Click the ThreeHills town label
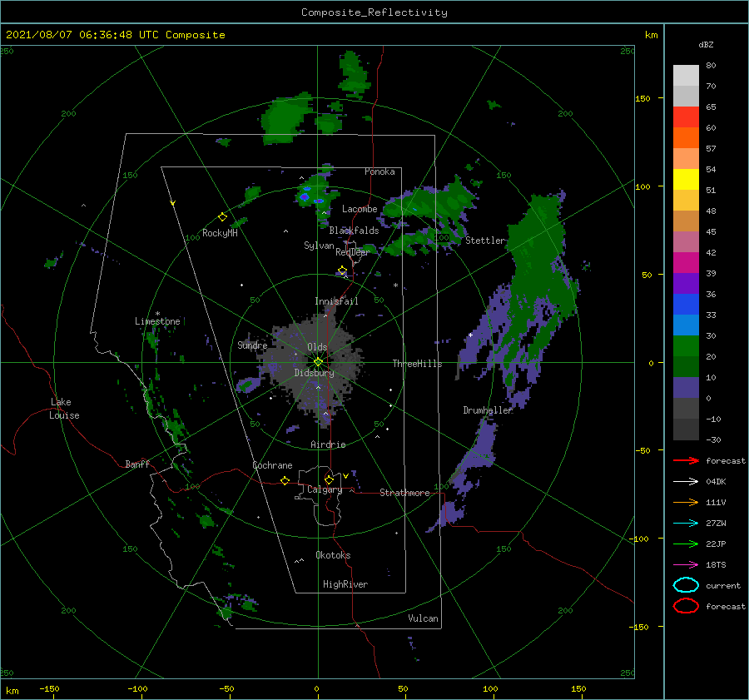749x700 pixels. tap(417, 364)
